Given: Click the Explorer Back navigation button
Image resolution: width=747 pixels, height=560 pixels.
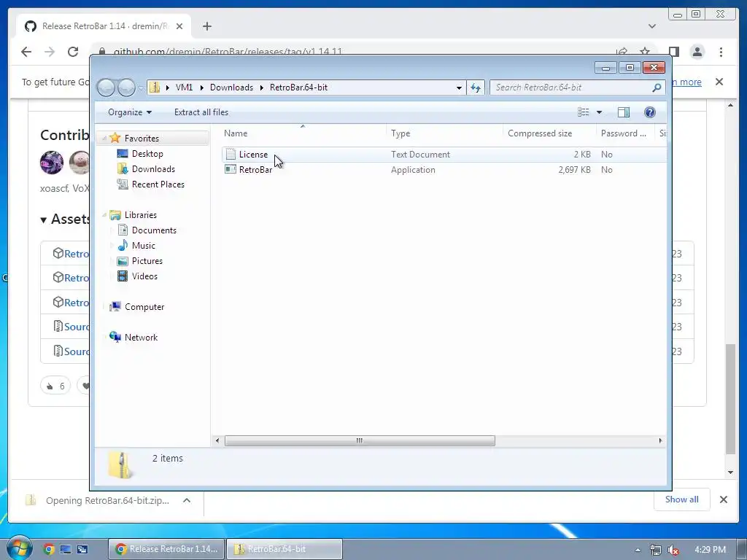Looking at the screenshot, I should (106, 87).
